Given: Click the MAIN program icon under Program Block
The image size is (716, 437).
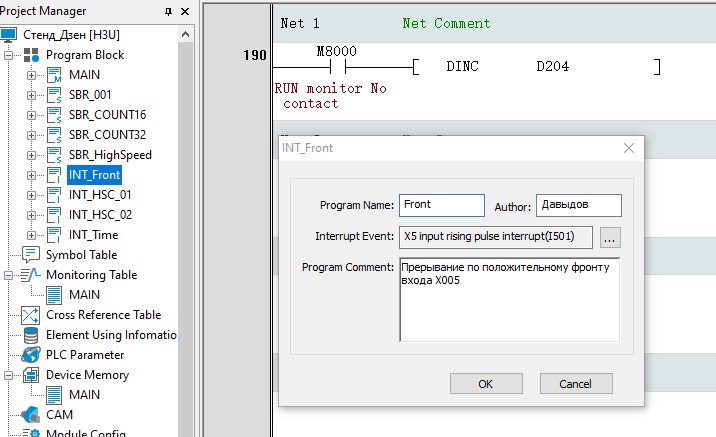Looking at the screenshot, I should [x=54, y=75].
